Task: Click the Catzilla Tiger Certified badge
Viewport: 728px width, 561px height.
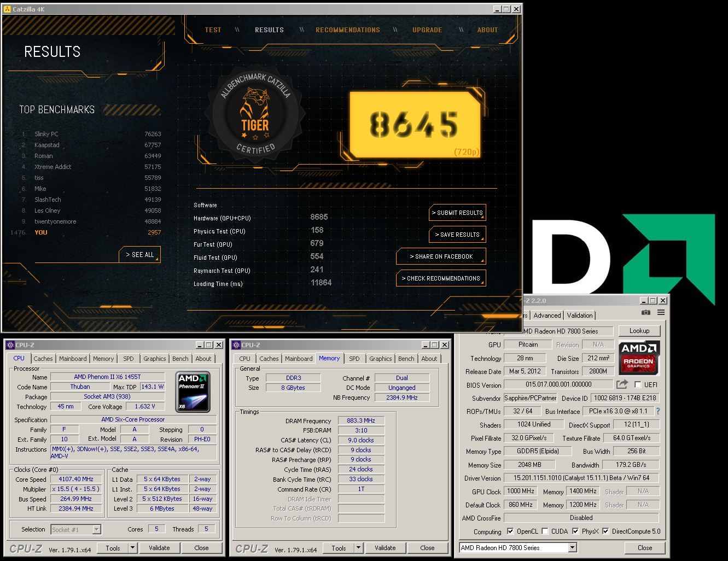Action: pyautogui.click(x=255, y=114)
